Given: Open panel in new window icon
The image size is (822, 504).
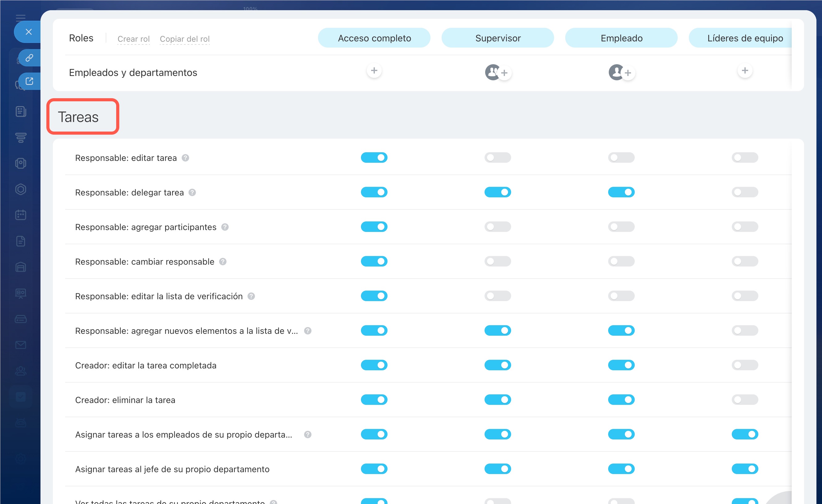Looking at the screenshot, I should (29, 81).
